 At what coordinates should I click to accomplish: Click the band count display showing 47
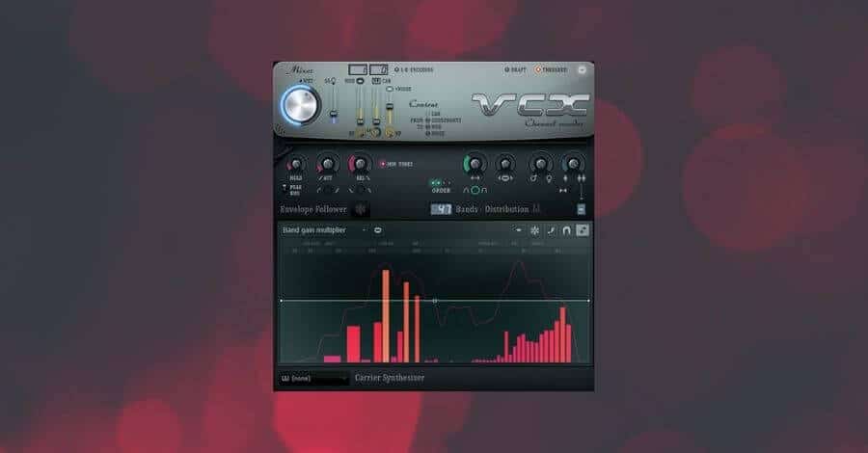coord(441,209)
